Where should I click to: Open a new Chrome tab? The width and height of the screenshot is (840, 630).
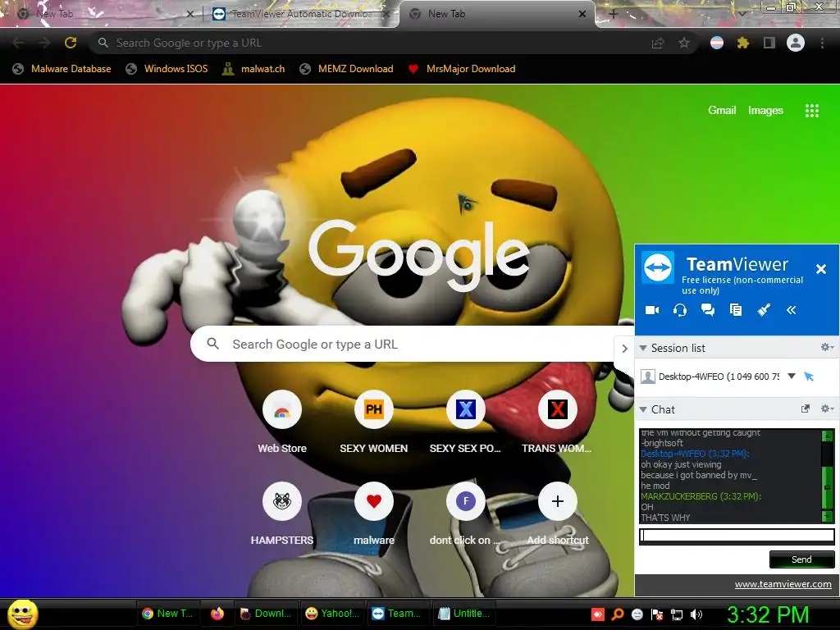coord(614,14)
